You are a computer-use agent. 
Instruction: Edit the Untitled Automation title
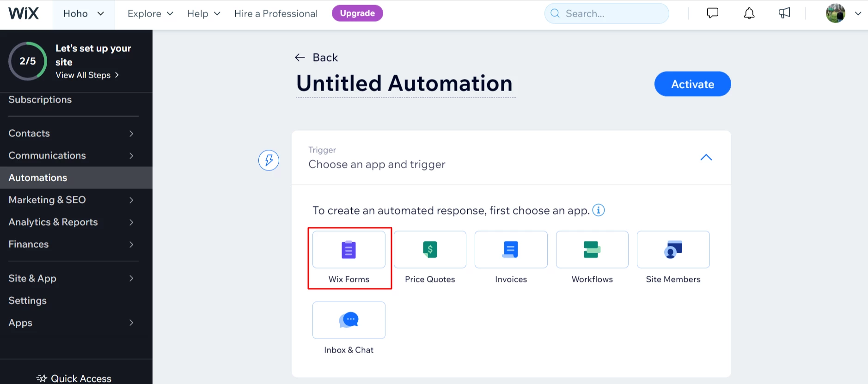[405, 84]
